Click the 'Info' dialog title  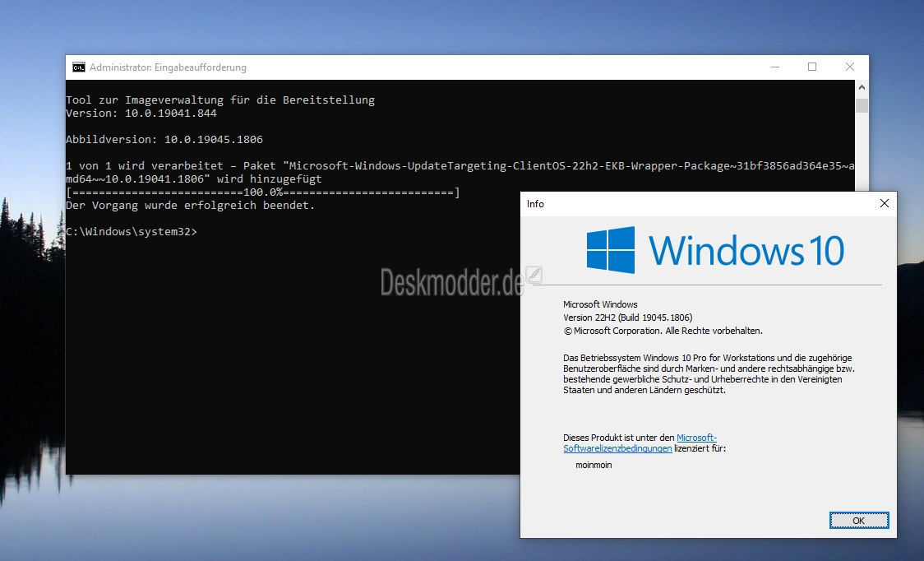click(535, 204)
